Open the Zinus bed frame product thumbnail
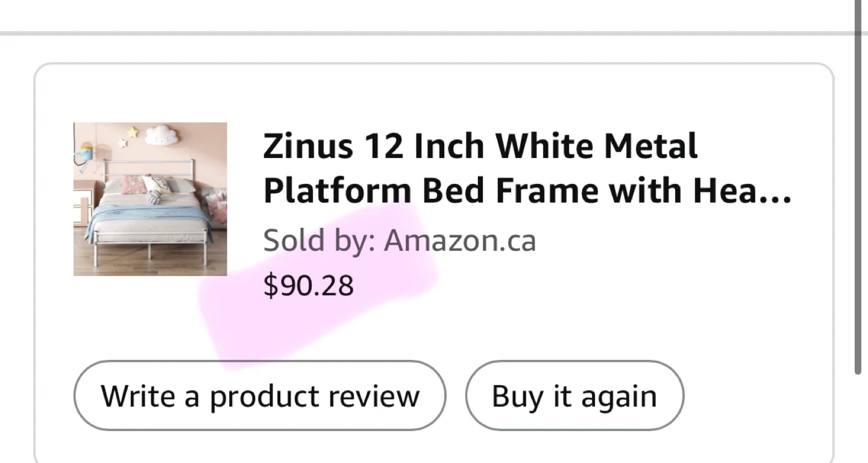The height and width of the screenshot is (463, 868). click(150, 199)
